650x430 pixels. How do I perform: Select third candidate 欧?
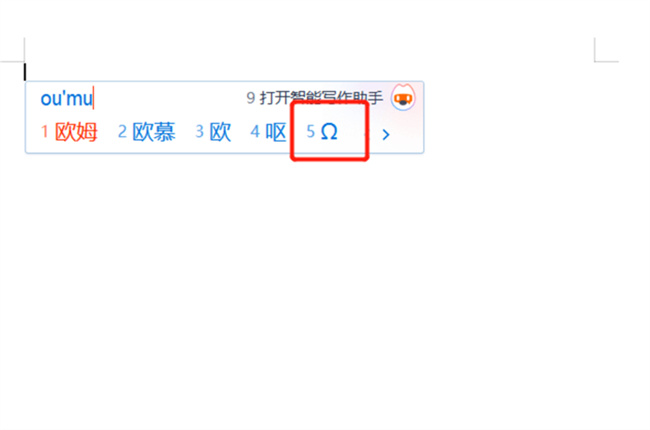tap(213, 132)
